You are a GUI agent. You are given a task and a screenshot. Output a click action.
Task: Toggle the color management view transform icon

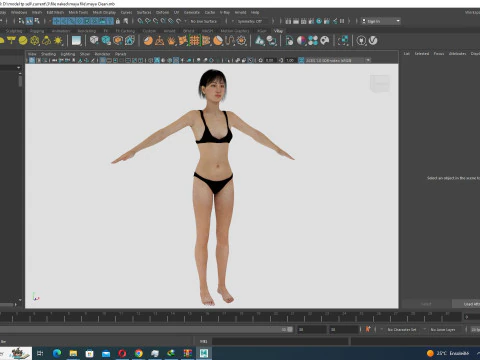[x=301, y=60]
